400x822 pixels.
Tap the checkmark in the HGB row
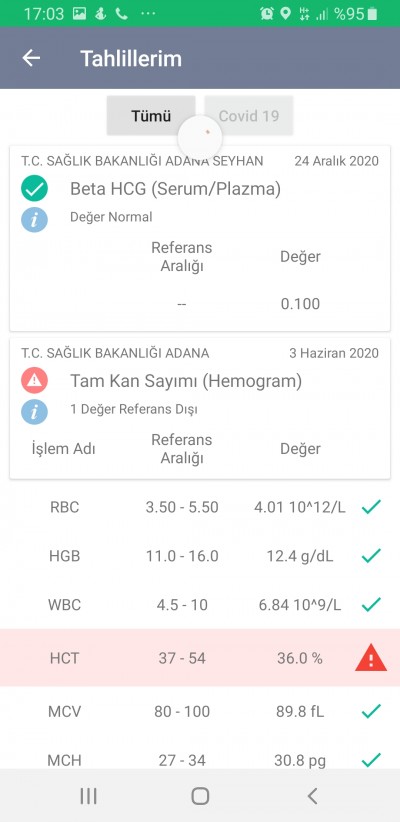coord(371,555)
